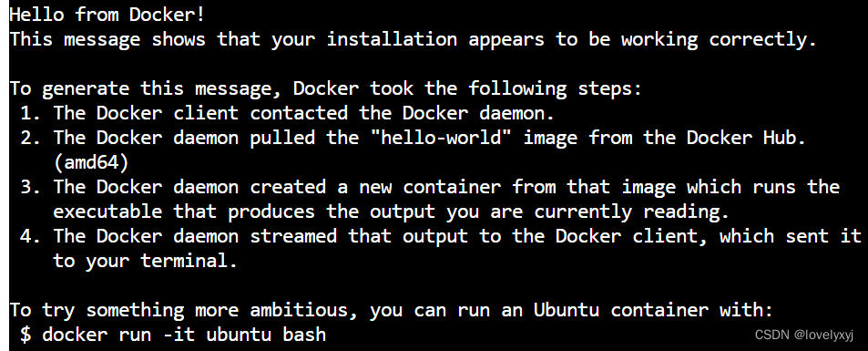Select step 3 about creating a new container
868x351 pixels.
coord(430,187)
